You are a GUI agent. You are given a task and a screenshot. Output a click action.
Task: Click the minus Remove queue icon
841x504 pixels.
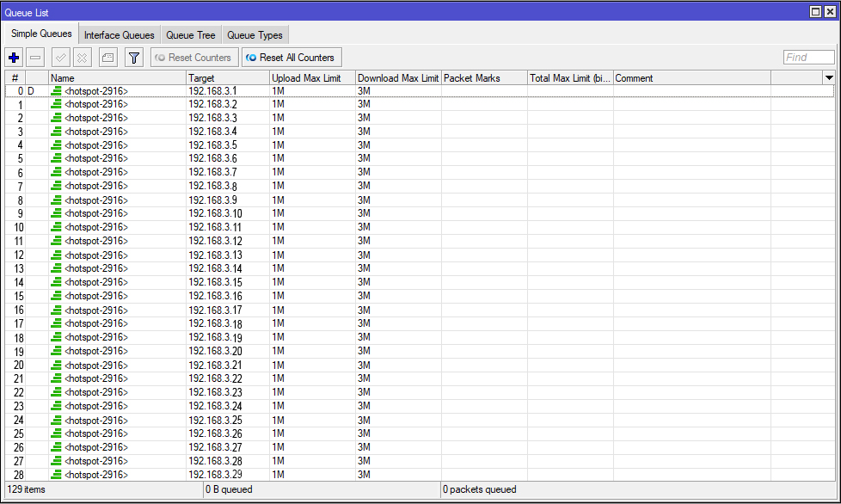point(35,58)
